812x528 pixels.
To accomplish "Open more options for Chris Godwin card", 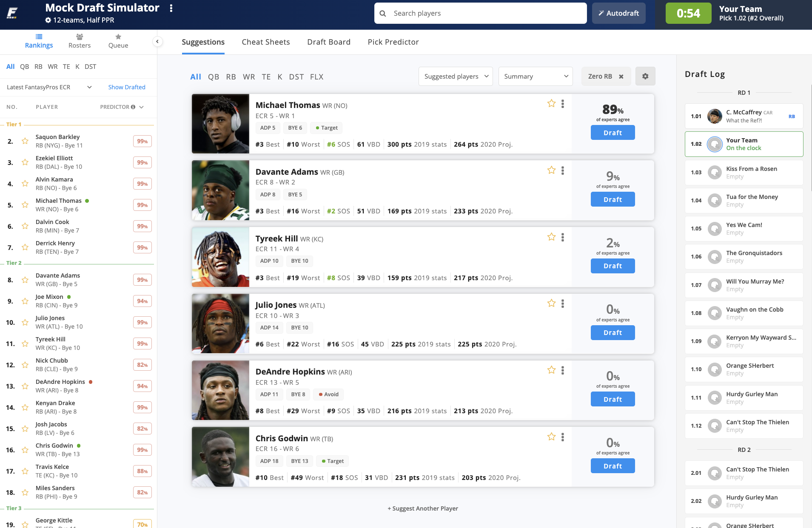I will (563, 437).
